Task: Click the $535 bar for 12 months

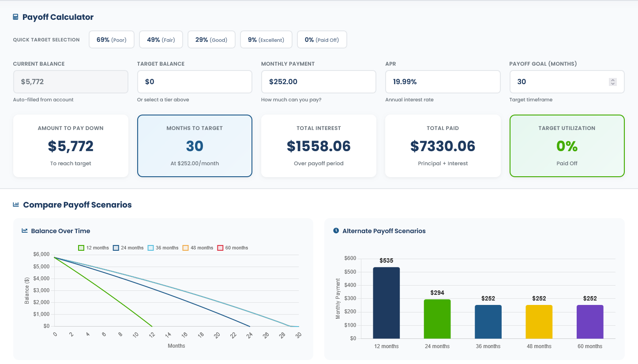Action: (386, 303)
